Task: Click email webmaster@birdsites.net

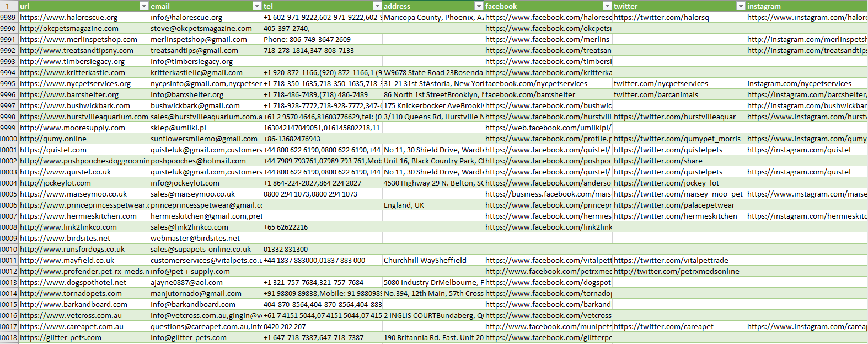Action: (206, 238)
